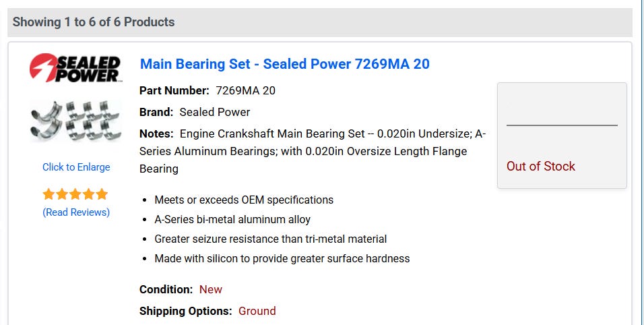The image size is (644, 325).
Task: Click the 'Greater seizure resistance' bullet point
Action: click(x=270, y=239)
